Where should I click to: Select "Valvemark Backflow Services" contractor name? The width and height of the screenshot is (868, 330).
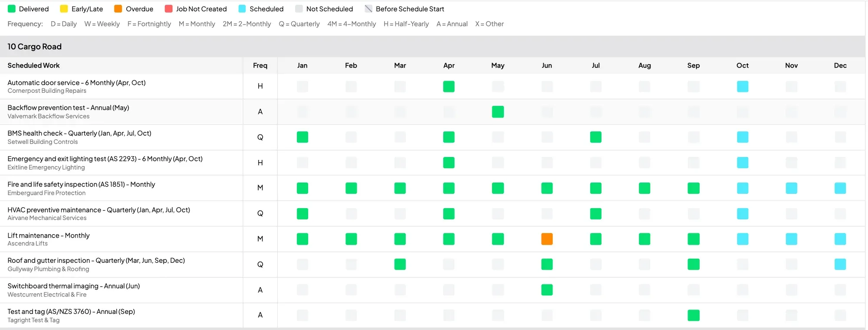pos(49,116)
